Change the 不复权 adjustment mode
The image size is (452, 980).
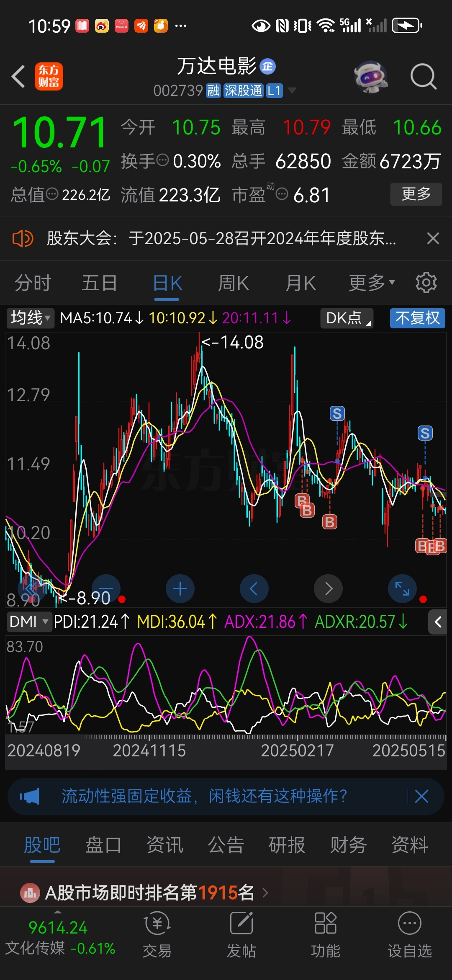coord(417,318)
